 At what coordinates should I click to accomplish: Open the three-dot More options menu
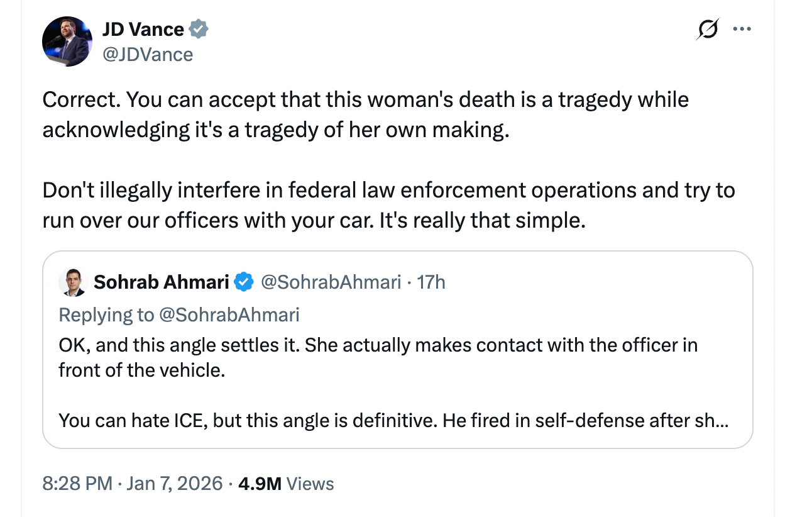tap(742, 29)
